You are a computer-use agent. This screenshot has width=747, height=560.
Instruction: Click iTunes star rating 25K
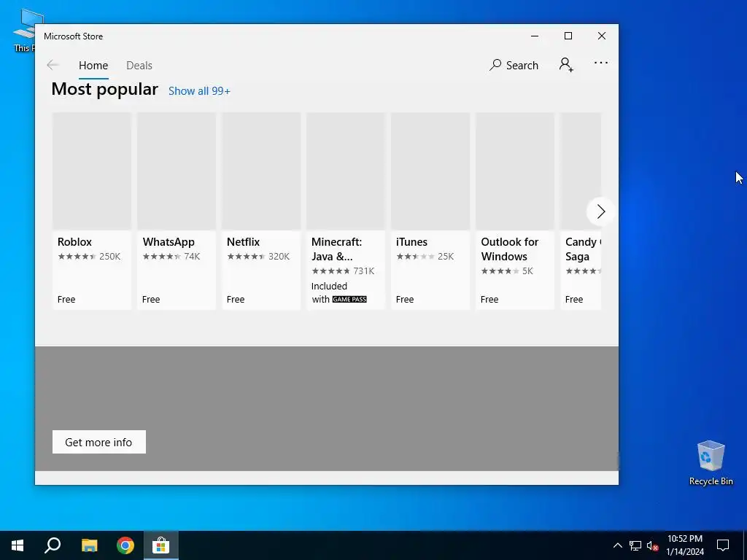(425, 257)
